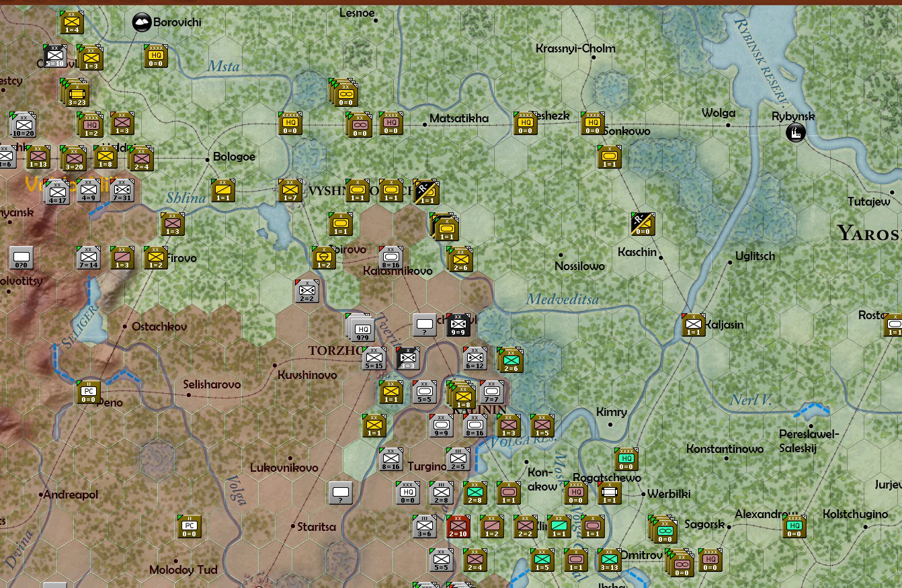Select the grey infantry unit marked 7=14
The height and width of the screenshot is (588, 902).
pos(88,258)
